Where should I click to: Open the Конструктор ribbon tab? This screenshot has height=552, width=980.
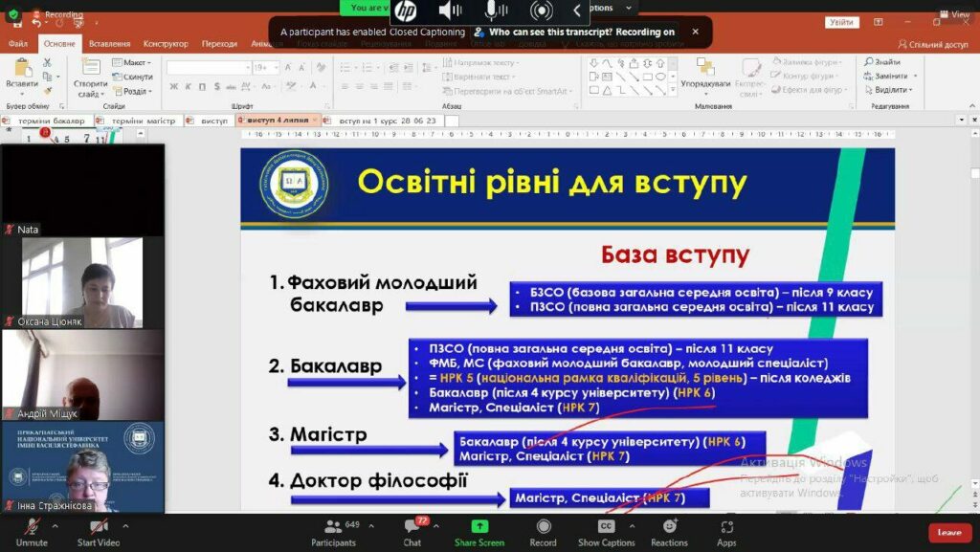click(166, 44)
